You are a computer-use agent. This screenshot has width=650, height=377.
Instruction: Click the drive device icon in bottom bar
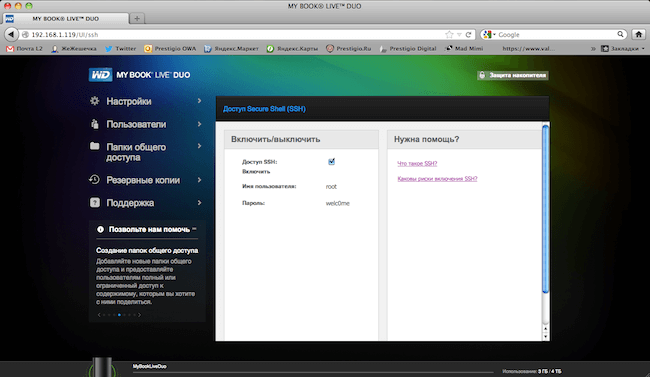102,367
